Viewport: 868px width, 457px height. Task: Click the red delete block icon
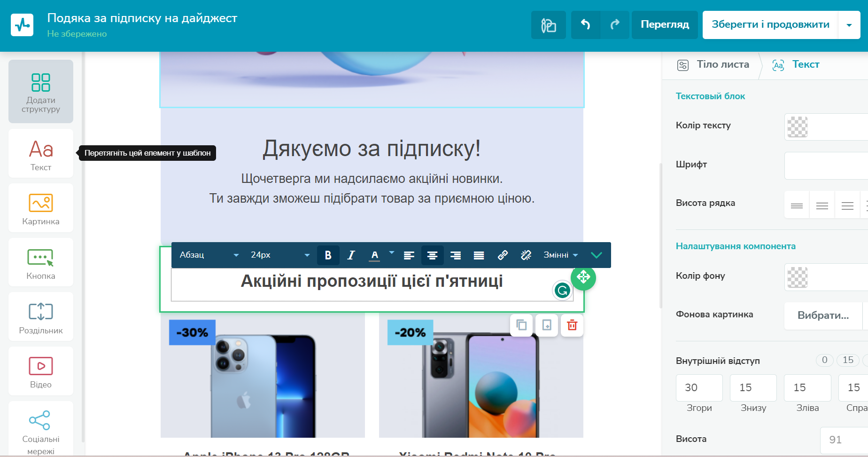(x=572, y=325)
